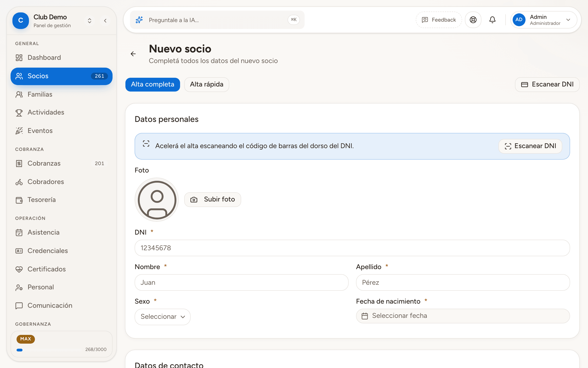The width and height of the screenshot is (588, 368).
Task: Open the Fecha de nacimiento date picker
Action: pos(463,316)
